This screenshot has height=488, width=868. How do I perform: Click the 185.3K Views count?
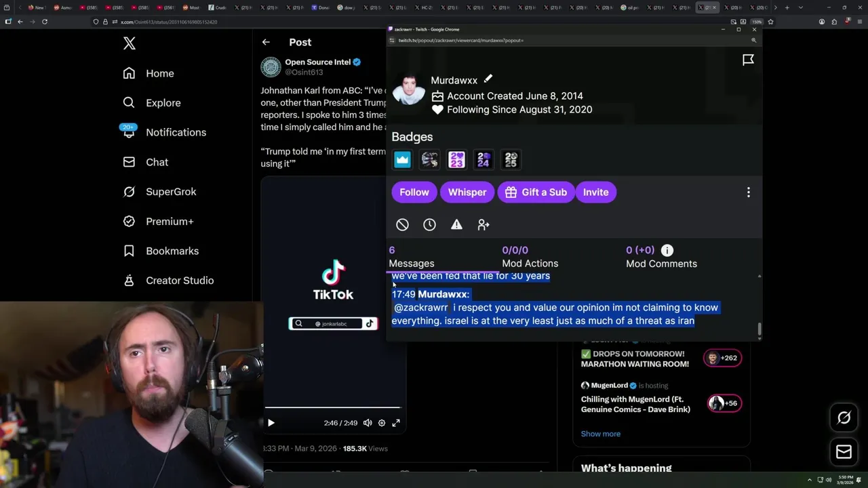point(366,449)
